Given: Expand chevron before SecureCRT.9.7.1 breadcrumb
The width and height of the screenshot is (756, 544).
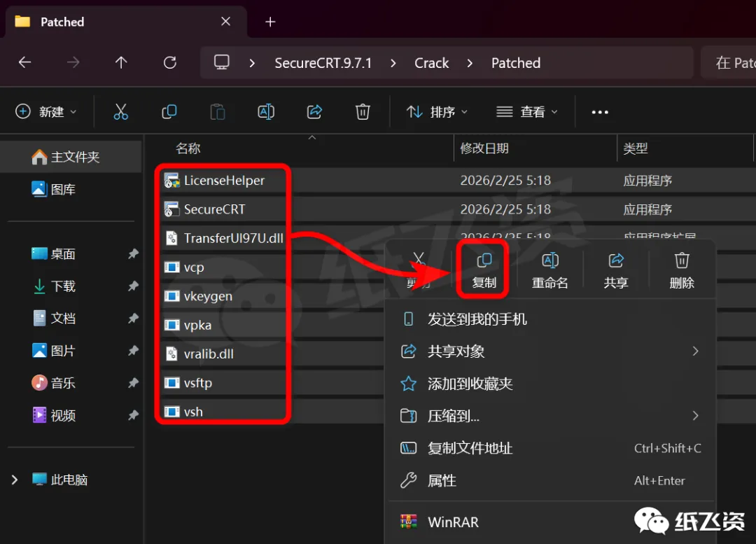Looking at the screenshot, I should [252, 63].
